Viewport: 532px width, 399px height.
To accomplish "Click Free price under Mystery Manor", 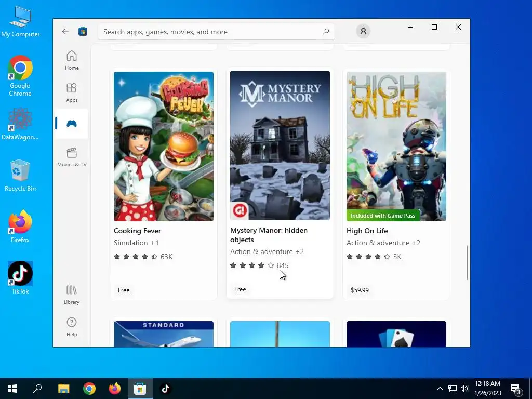I will [x=240, y=289].
